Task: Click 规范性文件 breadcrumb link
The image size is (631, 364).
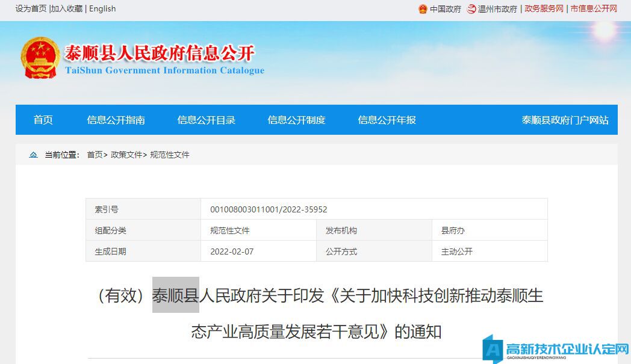Action: [170, 155]
